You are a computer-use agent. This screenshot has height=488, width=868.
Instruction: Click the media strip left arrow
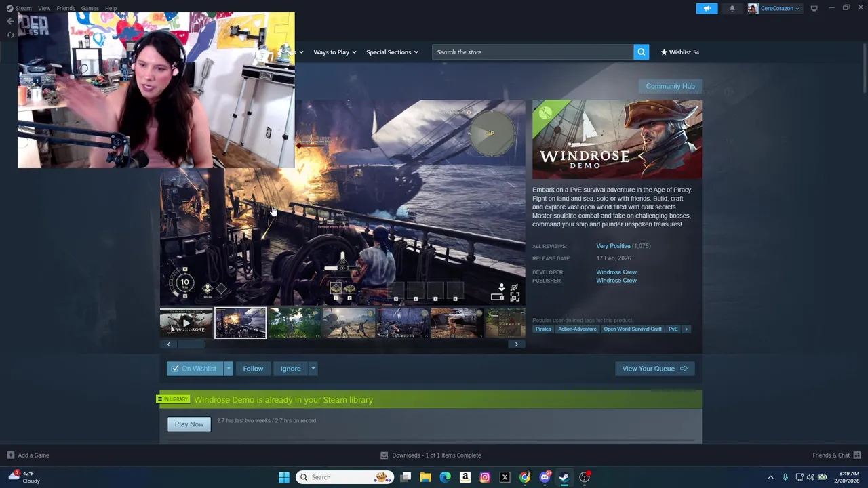coord(169,344)
